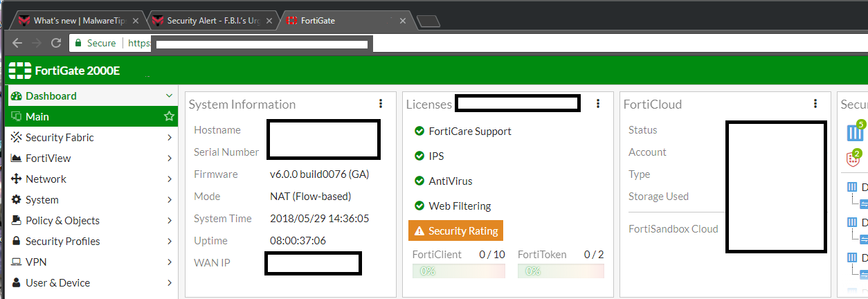This screenshot has width=868, height=299.
Task: Expand the System submenu
Action: [170, 200]
